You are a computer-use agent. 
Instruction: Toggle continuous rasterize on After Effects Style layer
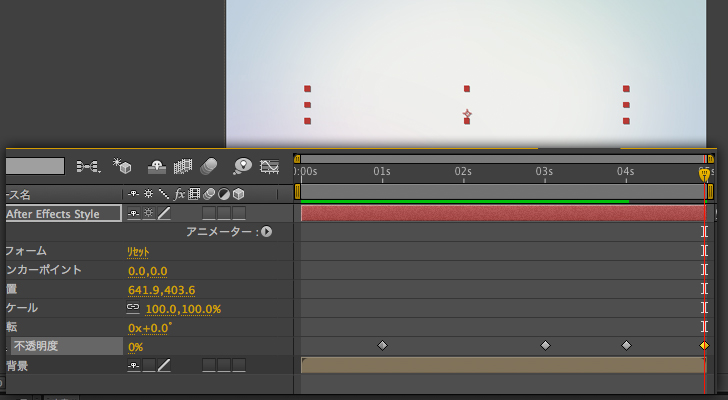149,213
